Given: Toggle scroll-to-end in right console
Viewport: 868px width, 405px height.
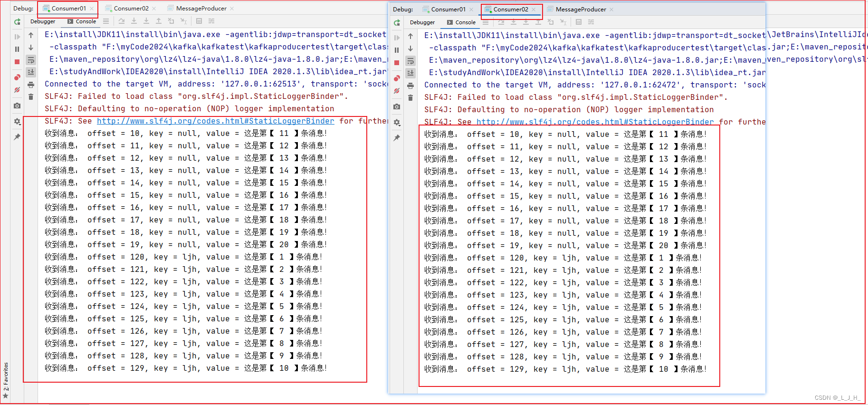Looking at the screenshot, I should click(x=410, y=73).
